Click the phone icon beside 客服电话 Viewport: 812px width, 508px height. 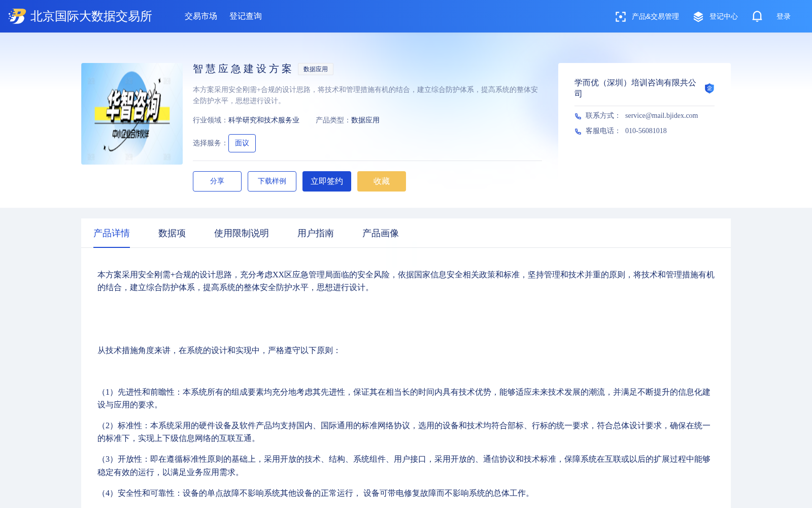click(x=578, y=132)
